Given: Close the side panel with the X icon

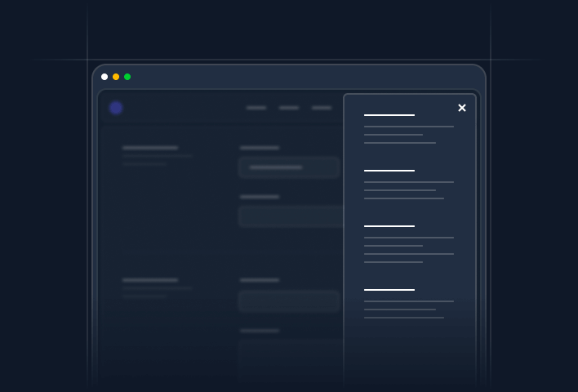Looking at the screenshot, I should click(462, 108).
